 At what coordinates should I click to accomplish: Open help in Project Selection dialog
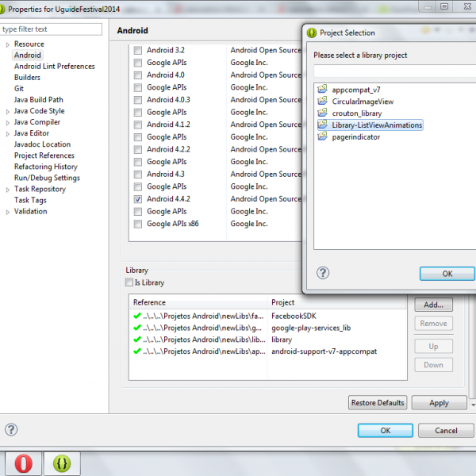click(x=323, y=273)
